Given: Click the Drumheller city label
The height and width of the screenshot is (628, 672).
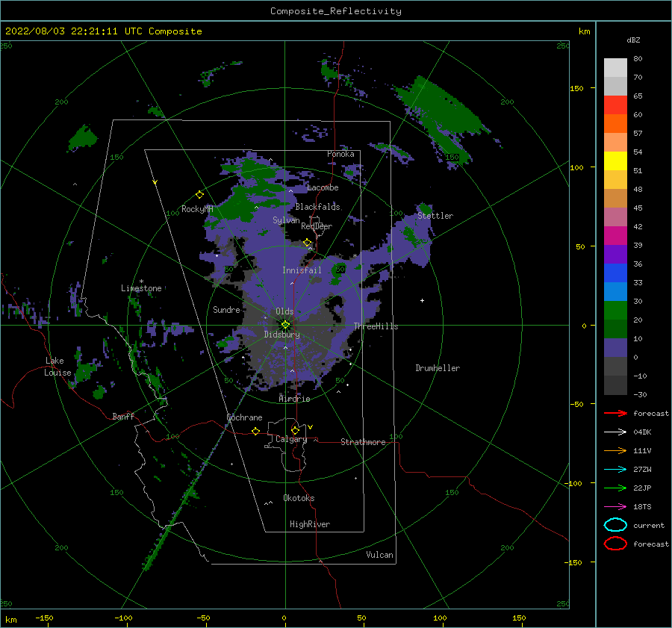Looking at the screenshot, I should [438, 368].
